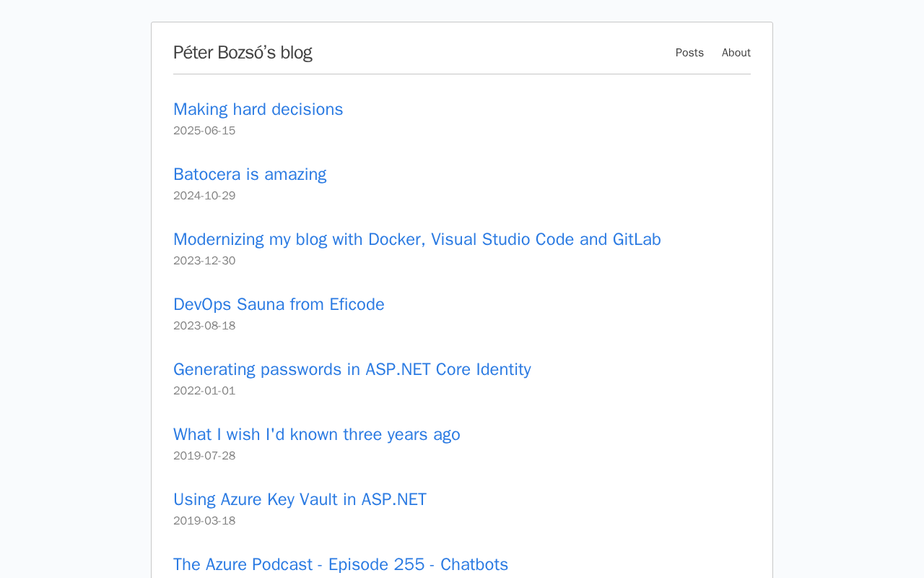Click the 2024-10-29 date under Batocera
The image size is (924, 578).
(x=204, y=196)
